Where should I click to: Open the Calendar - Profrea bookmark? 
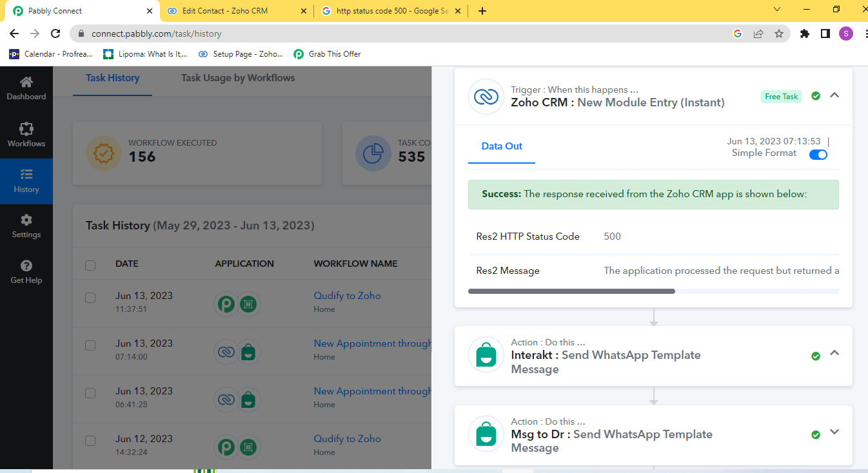coord(51,54)
